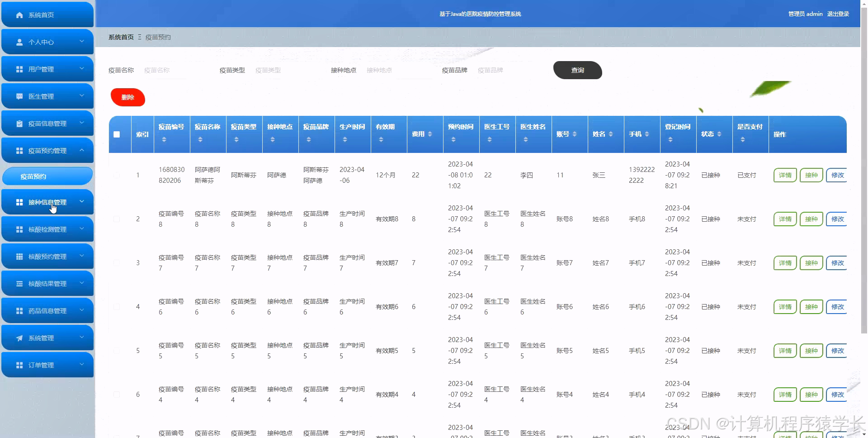Click the person icon beside 个人中心
Image resolution: width=868 pixels, height=438 pixels.
19,42
